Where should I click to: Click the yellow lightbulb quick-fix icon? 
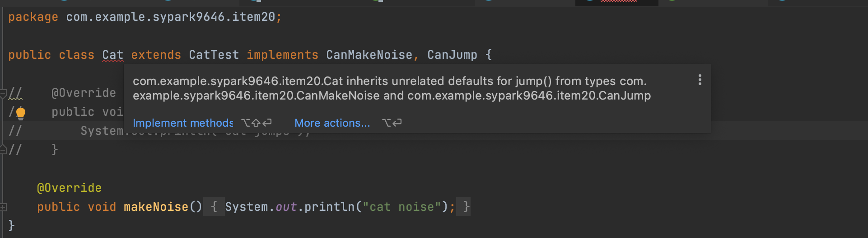click(x=21, y=113)
